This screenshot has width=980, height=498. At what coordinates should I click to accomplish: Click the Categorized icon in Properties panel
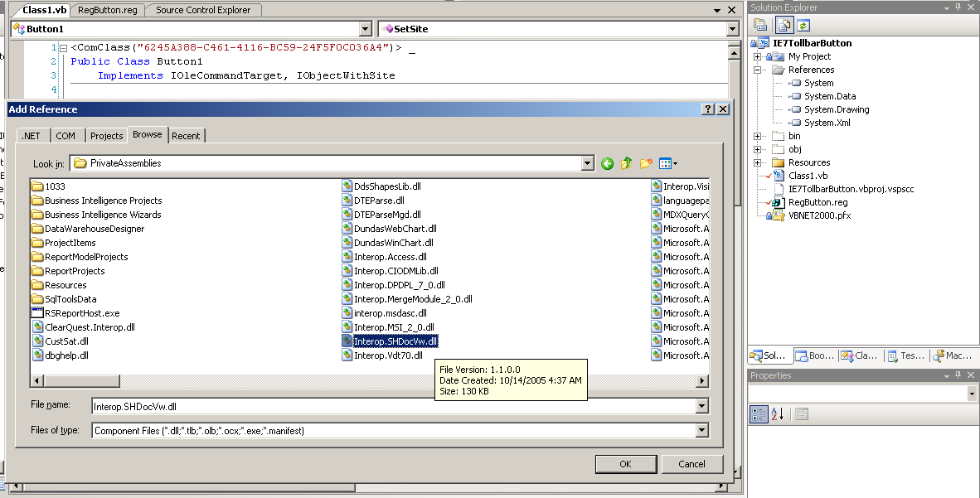tap(758, 413)
